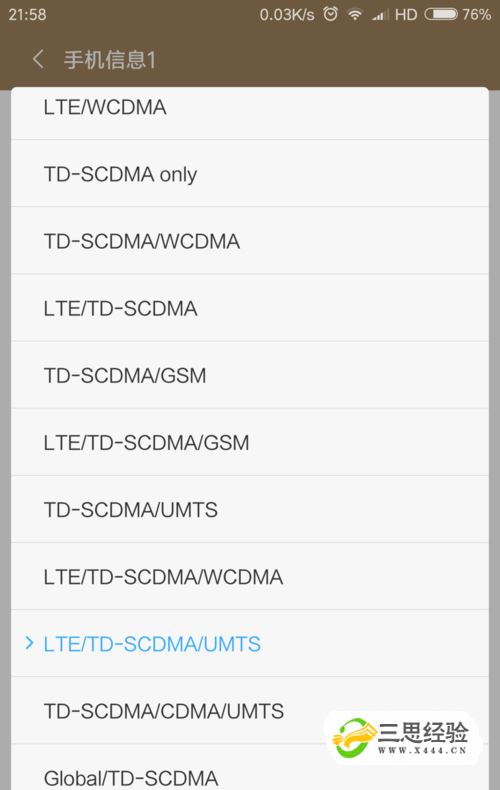The image size is (500, 790).
Task: Tap highlighted LTE/TD-SCDMA/UMTS option
Action: click(250, 643)
